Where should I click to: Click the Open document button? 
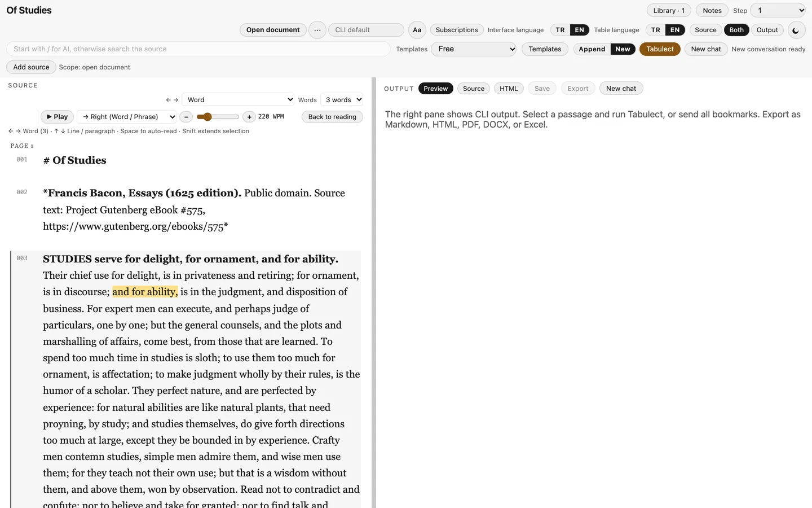(x=273, y=30)
